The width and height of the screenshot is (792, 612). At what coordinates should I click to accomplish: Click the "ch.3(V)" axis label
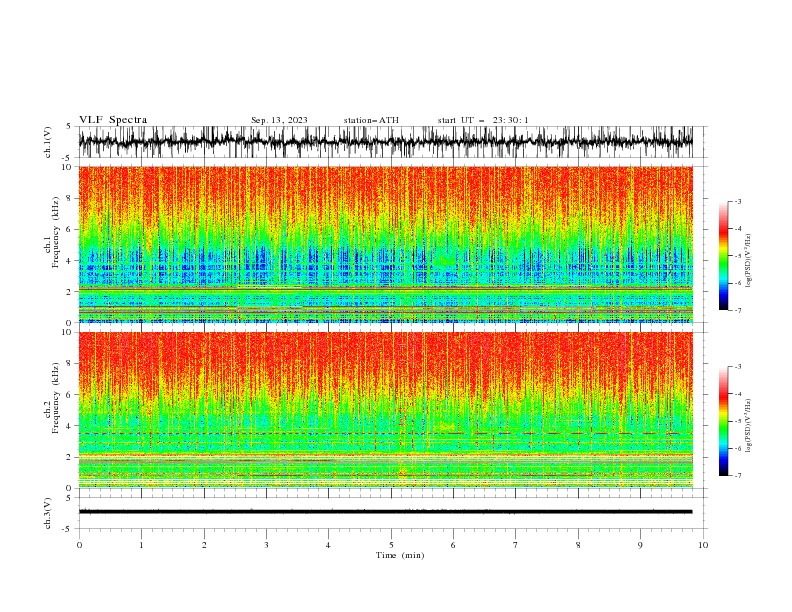(48, 513)
